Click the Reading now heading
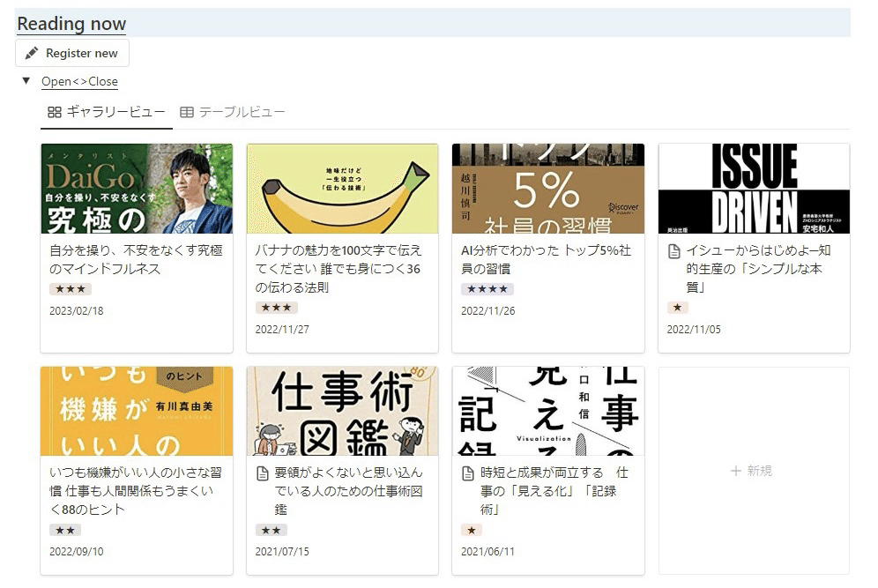Screen dimensions: 878x588 (71, 24)
